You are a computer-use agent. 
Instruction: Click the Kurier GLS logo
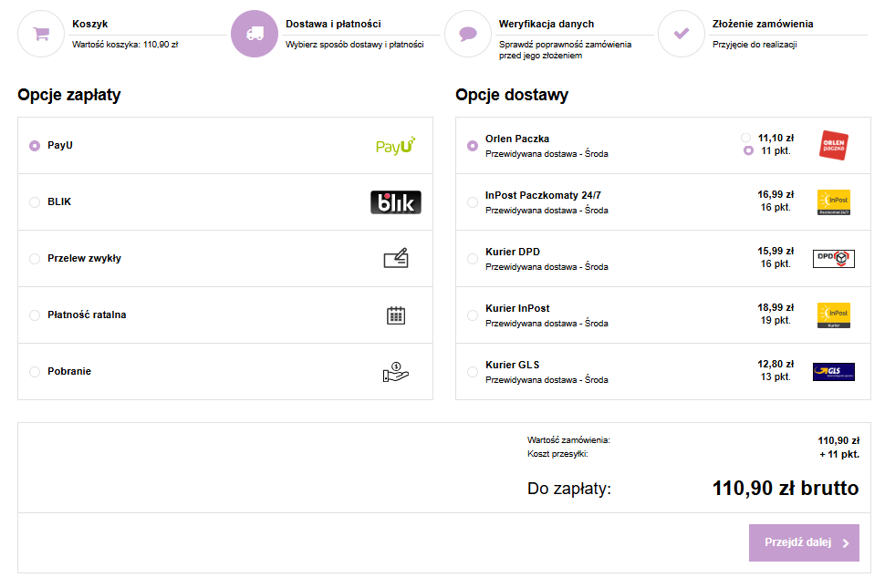(x=833, y=372)
